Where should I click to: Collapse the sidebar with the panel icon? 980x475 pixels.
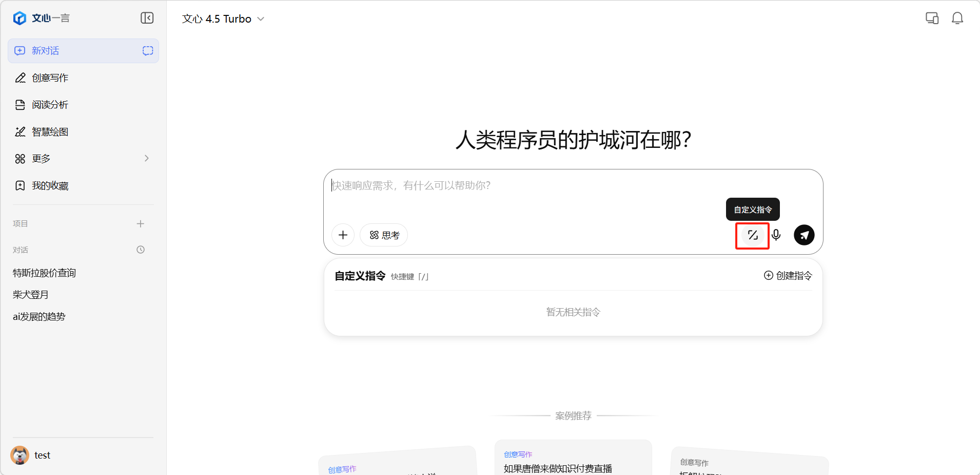click(x=147, y=18)
